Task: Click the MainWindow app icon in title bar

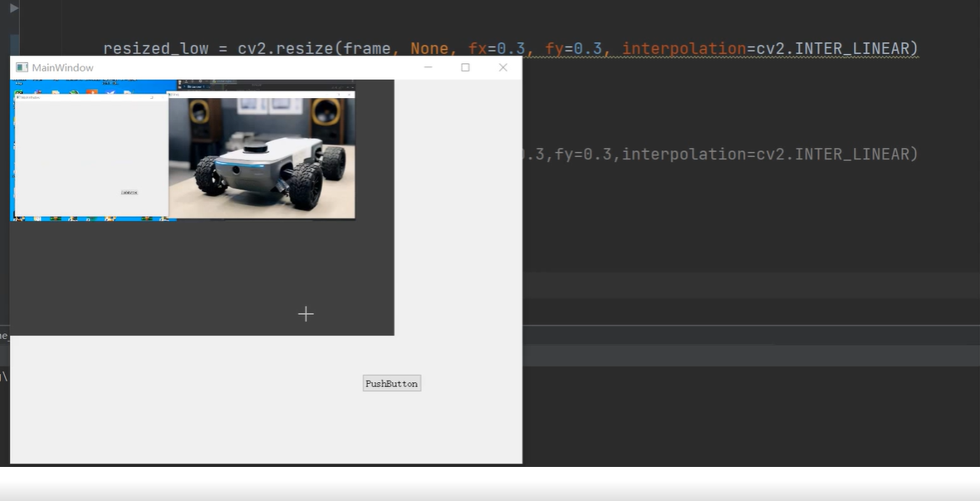Action: point(22,67)
